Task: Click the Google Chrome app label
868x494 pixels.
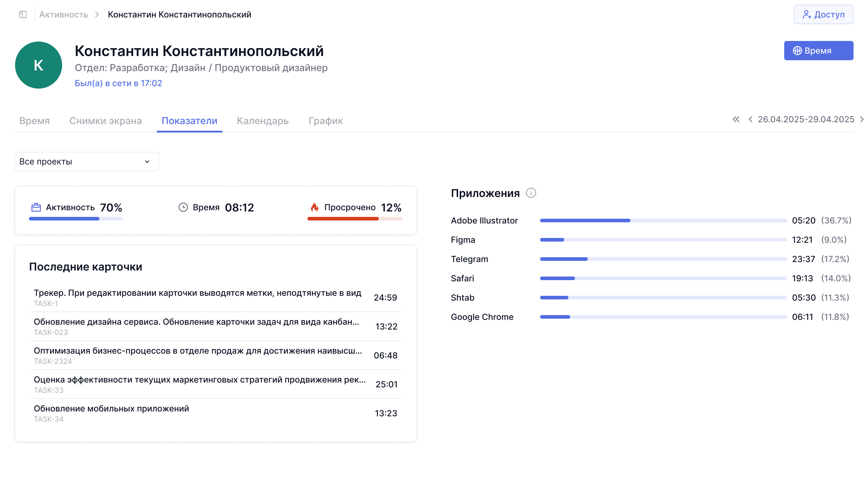Action: [482, 317]
